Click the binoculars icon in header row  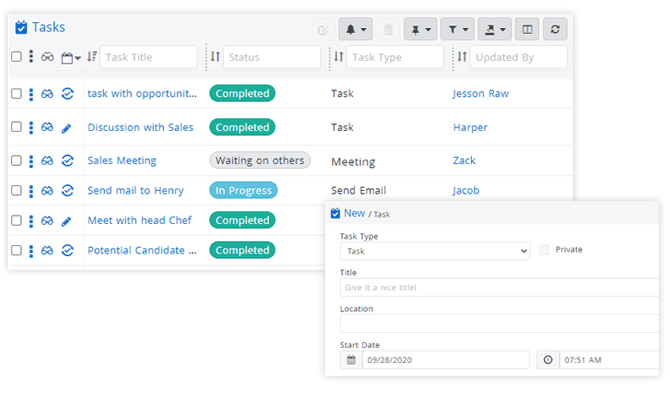point(47,57)
